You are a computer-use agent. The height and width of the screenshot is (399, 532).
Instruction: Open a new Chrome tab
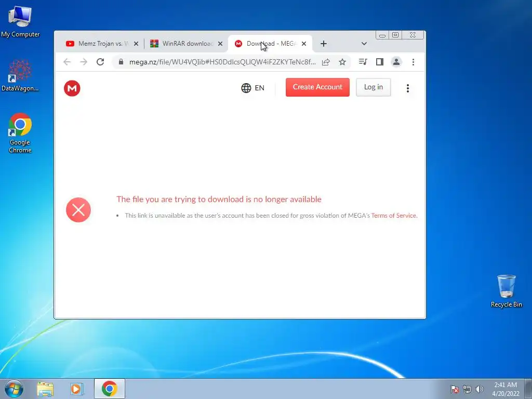pyautogui.click(x=323, y=44)
